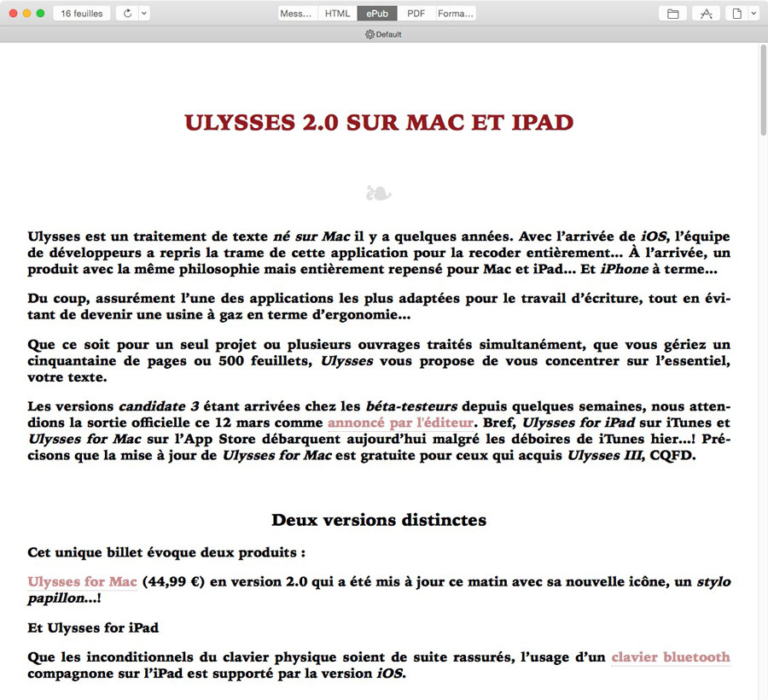768x700 pixels.
Task: Open the dropdown arrow beside document icon
Action: pos(753,13)
